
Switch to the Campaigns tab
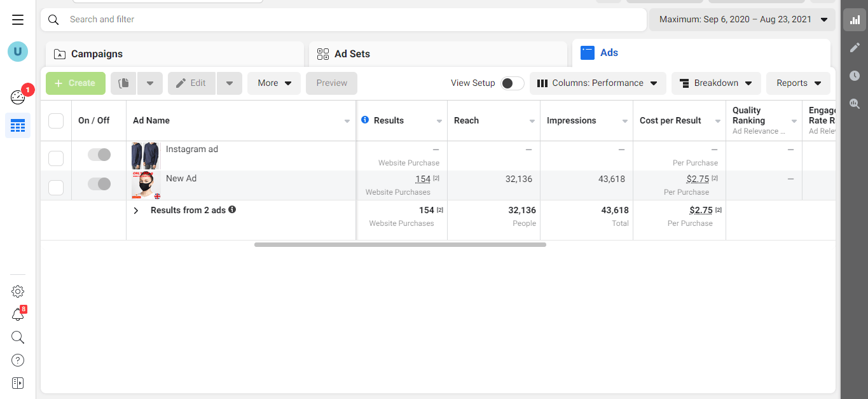tap(175, 54)
